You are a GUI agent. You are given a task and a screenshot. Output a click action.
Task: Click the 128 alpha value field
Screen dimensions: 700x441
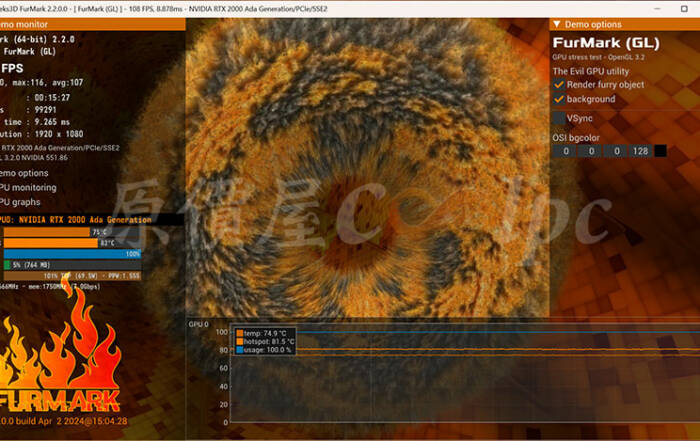pyautogui.click(x=640, y=151)
